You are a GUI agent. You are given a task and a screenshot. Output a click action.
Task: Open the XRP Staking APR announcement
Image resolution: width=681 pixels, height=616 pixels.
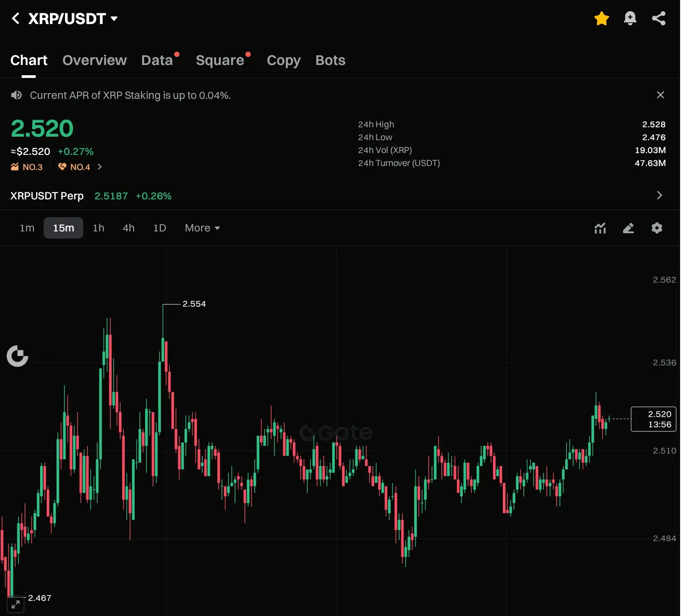tap(130, 95)
